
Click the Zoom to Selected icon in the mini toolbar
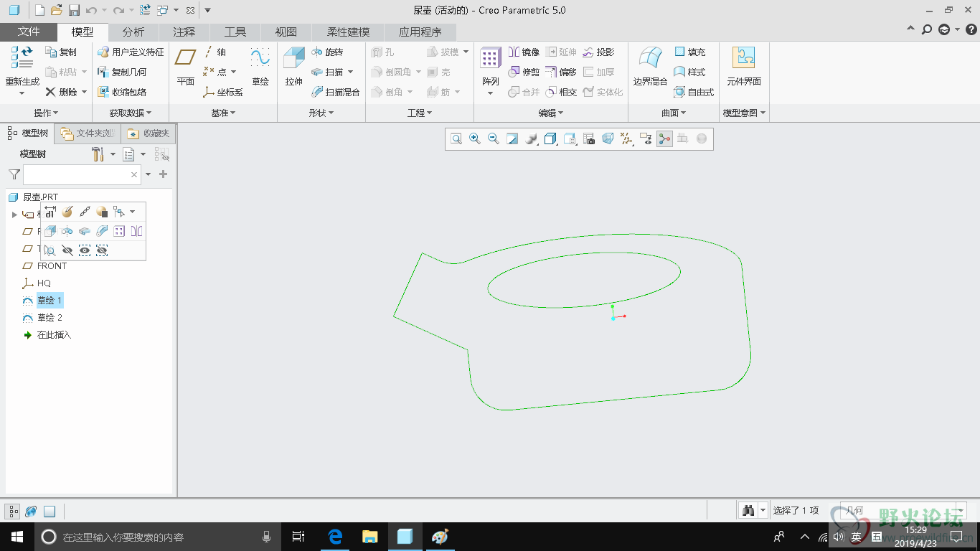point(50,250)
